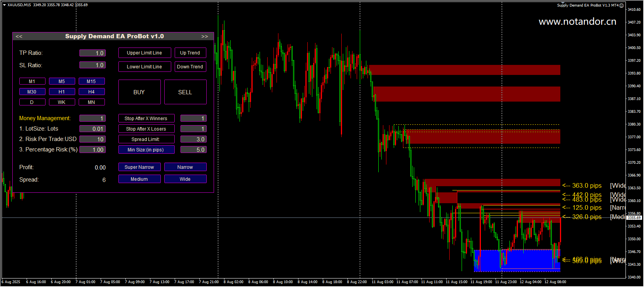Click the << panel collapse arrow

point(19,36)
